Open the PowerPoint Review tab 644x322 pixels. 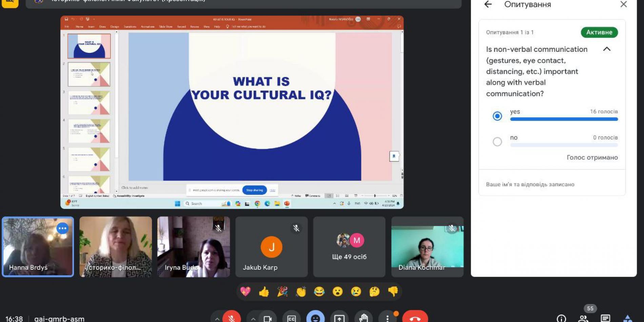pyautogui.click(x=195, y=26)
